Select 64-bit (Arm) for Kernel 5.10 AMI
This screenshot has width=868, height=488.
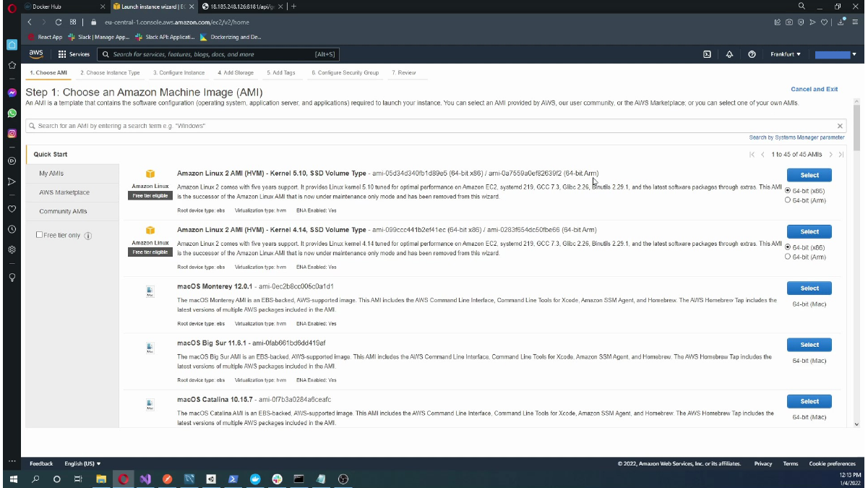coord(788,200)
